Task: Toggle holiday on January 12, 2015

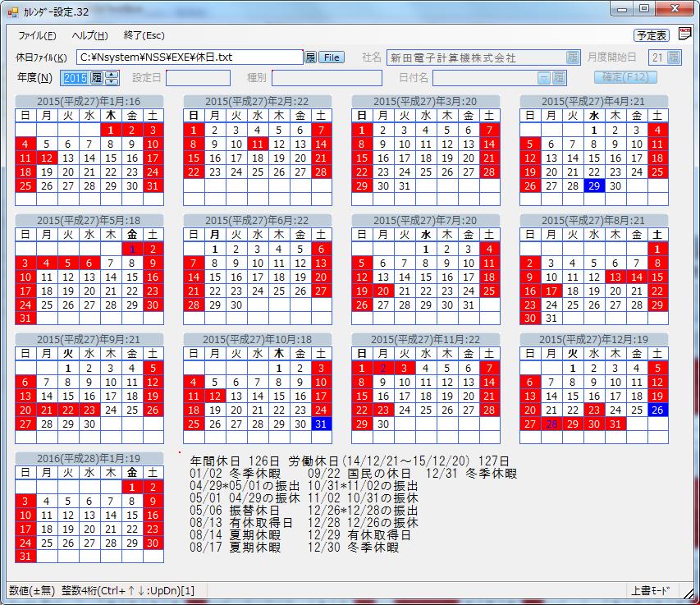Action: tap(47, 158)
